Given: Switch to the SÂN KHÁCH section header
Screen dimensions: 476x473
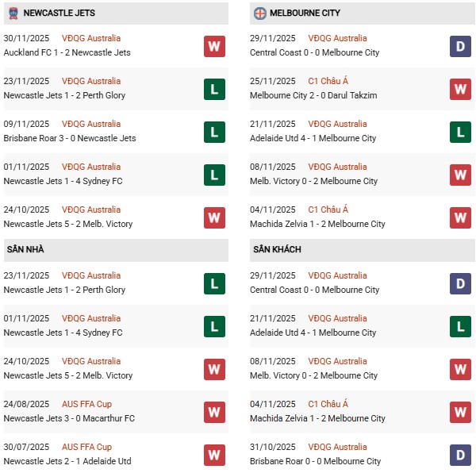Looking at the screenshot, I should [x=277, y=249].
